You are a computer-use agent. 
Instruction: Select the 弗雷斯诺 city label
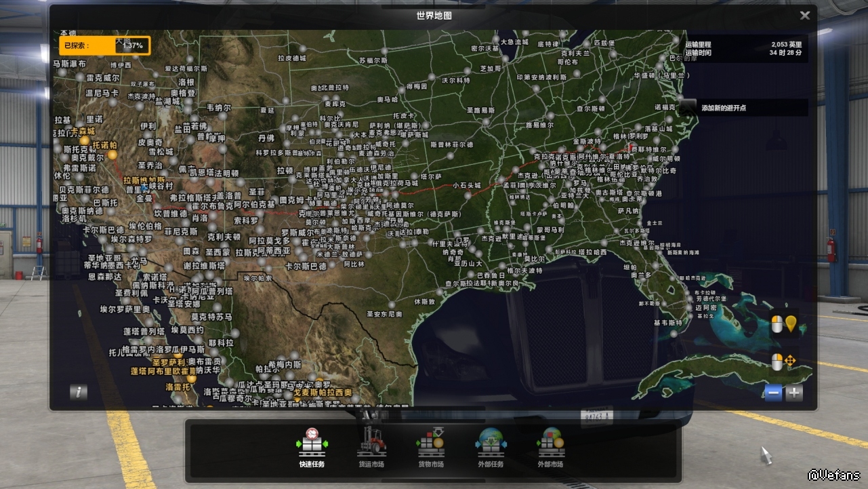click(x=79, y=168)
